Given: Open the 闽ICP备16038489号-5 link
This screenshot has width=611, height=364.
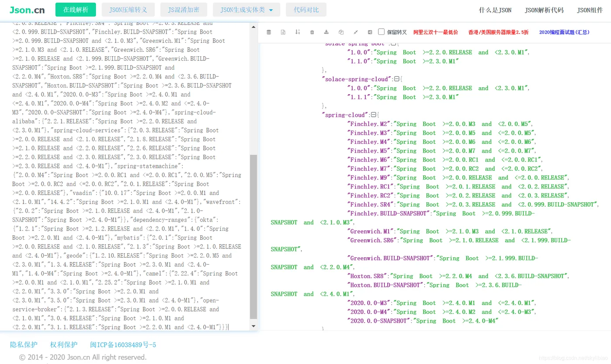Looking at the screenshot, I should pyautogui.click(x=123, y=345).
